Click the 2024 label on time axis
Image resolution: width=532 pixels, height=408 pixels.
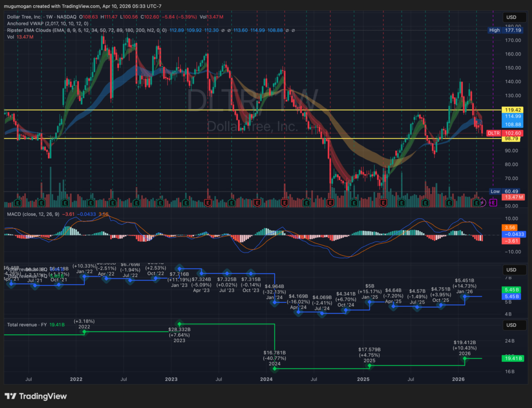click(267, 380)
